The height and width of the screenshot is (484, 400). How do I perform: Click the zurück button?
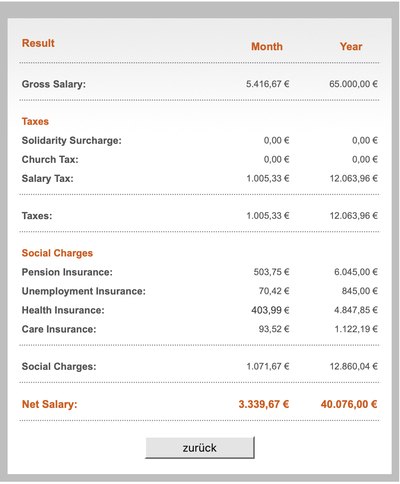200,448
